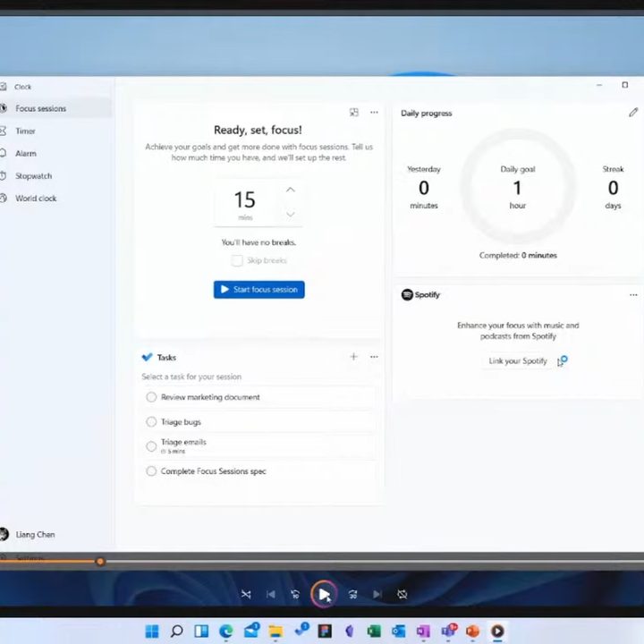
Task: Select the Triage bugs task circle
Action: click(151, 422)
